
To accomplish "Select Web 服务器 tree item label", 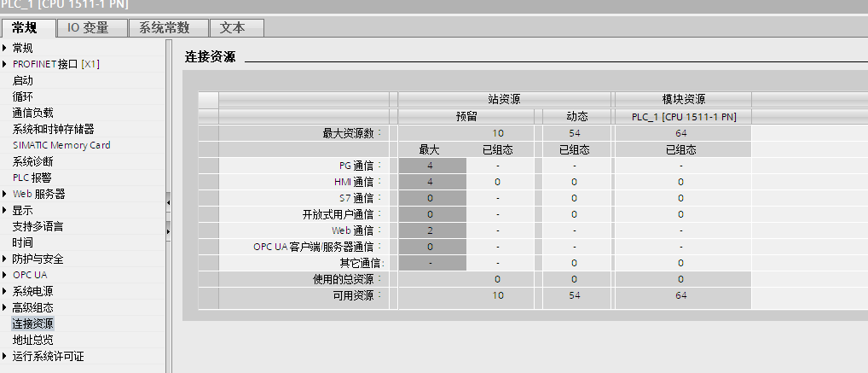I will pos(38,194).
